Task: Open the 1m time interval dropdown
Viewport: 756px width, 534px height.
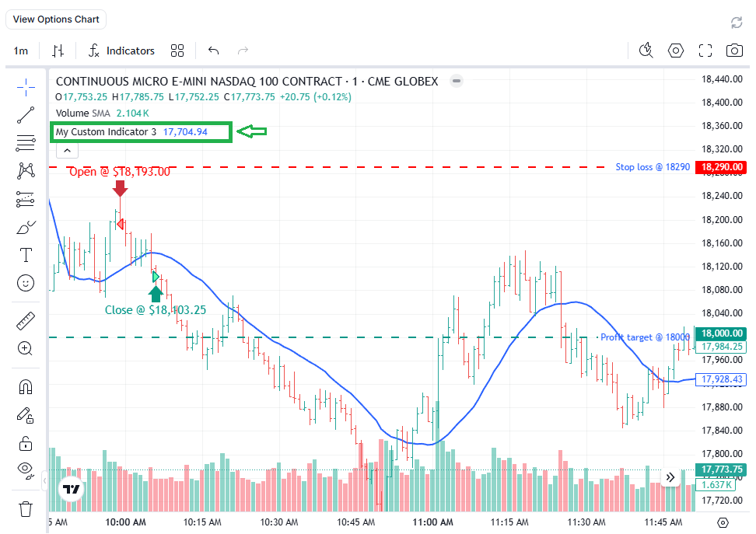Action: (21, 51)
